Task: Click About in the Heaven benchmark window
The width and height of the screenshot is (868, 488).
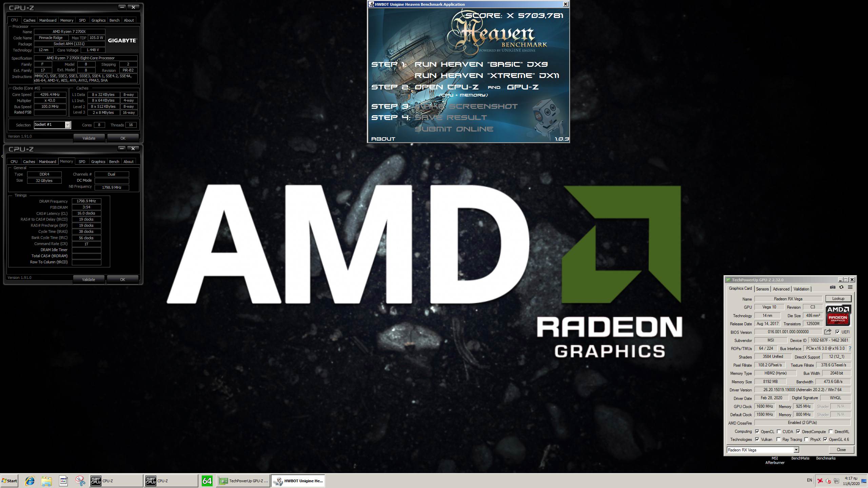Action: click(x=383, y=139)
